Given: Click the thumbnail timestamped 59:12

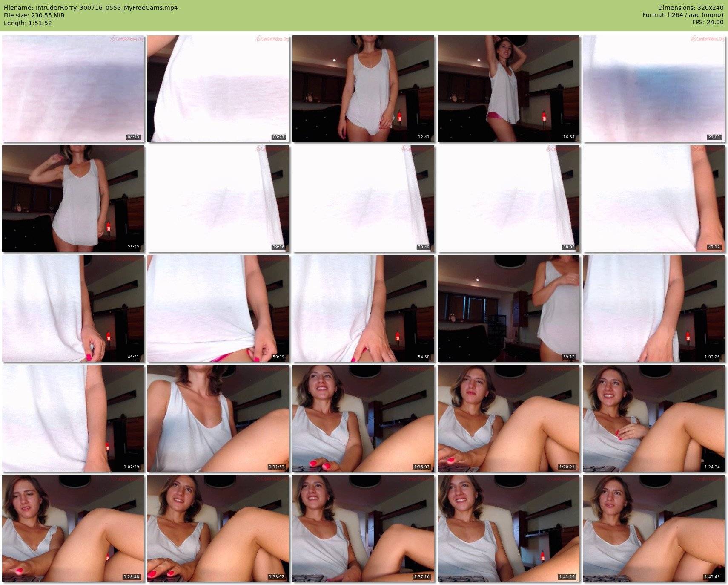Looking at the screenshot, I should (x=508, y=308).
